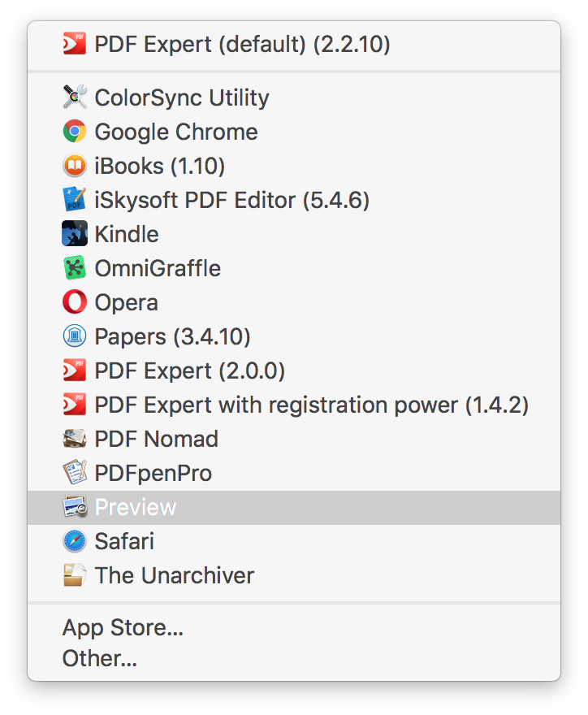Viewport: 588px width, 715px height.
Task: Select Kindle in the Open With menu
Action: [294, 234]
